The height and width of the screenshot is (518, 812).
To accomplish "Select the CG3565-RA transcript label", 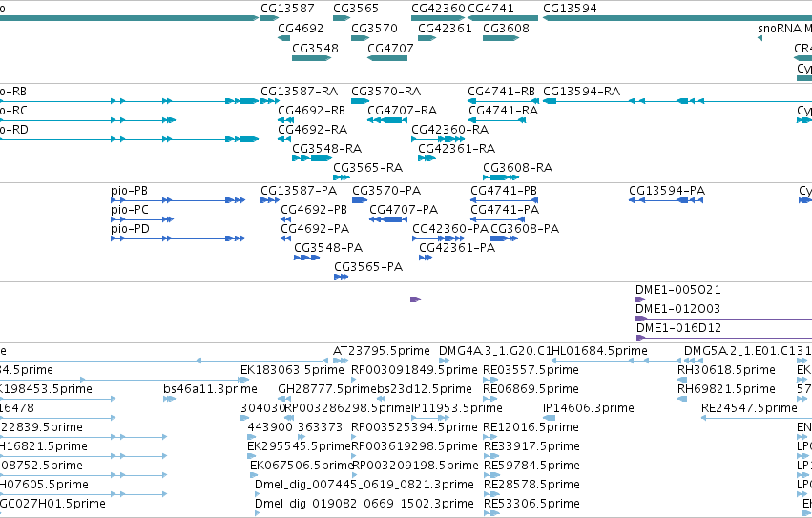I will pos(367,168).
